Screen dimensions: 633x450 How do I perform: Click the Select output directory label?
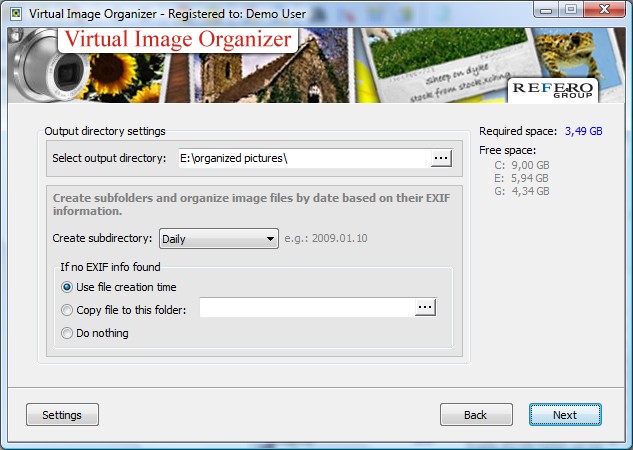pyautogui.click(x=109, y=158)
